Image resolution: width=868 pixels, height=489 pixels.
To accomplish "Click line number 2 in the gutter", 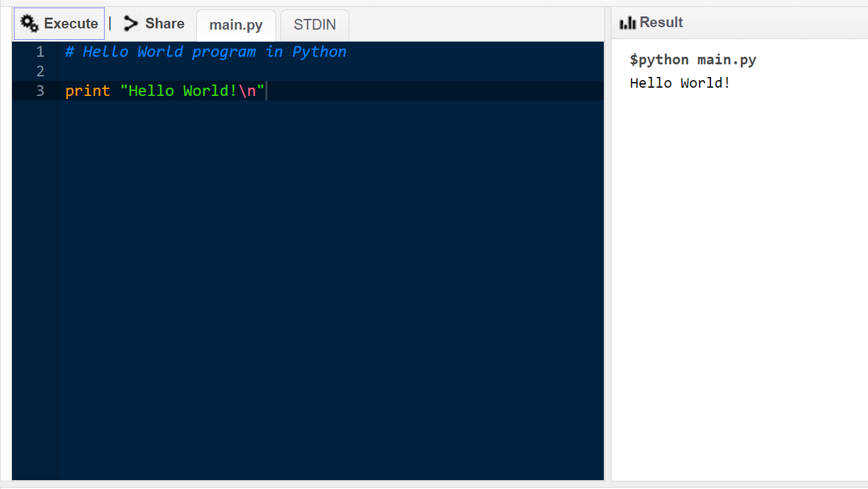I will pyautogui.click(x=40, y=71).
